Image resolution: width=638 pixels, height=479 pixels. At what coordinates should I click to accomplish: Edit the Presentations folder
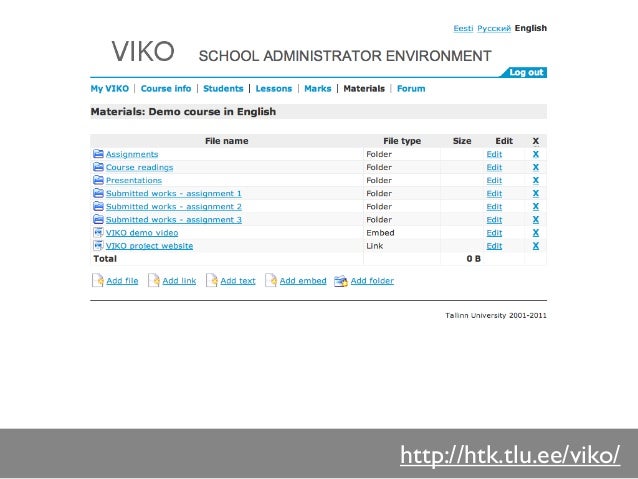tap(494, 180)
